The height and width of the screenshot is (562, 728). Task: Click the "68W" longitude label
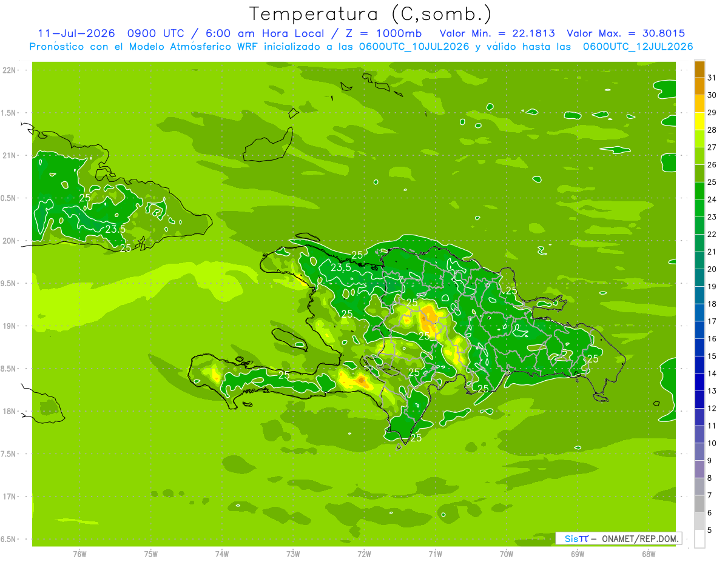point(649,554)
